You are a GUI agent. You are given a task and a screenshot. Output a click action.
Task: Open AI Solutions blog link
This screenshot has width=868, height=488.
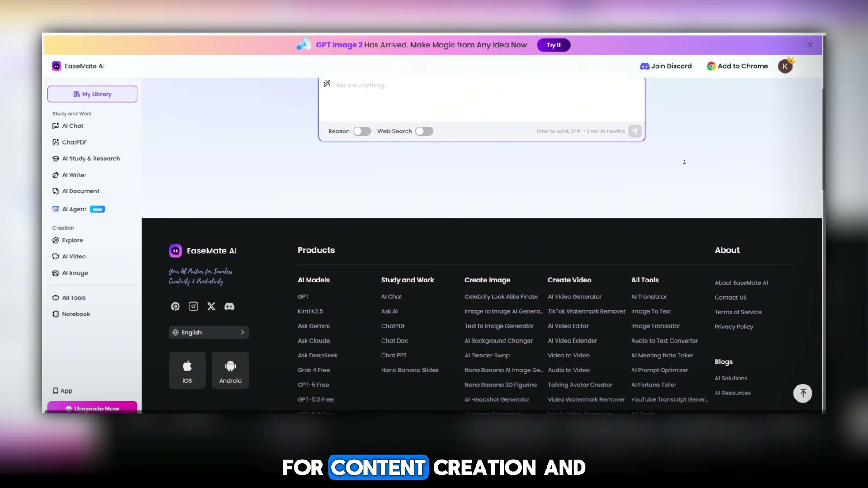pyautogui.click(x=731, y=379)
